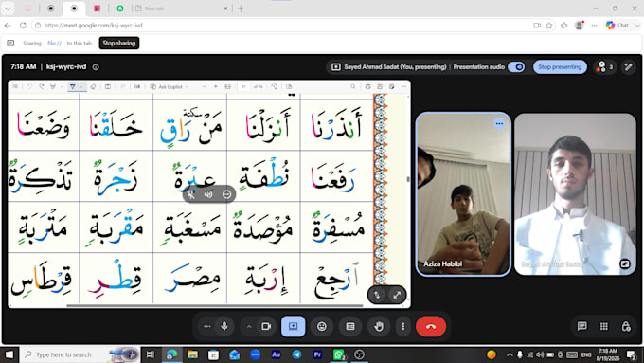Open more options on Aziza Habibi tile
This screenshot has height=363, width=644.
(x=499, y=124)
